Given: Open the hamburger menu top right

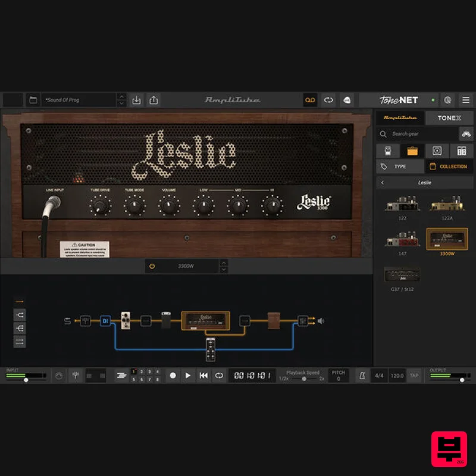Looking at the screenshot, I should coord(465,100).
